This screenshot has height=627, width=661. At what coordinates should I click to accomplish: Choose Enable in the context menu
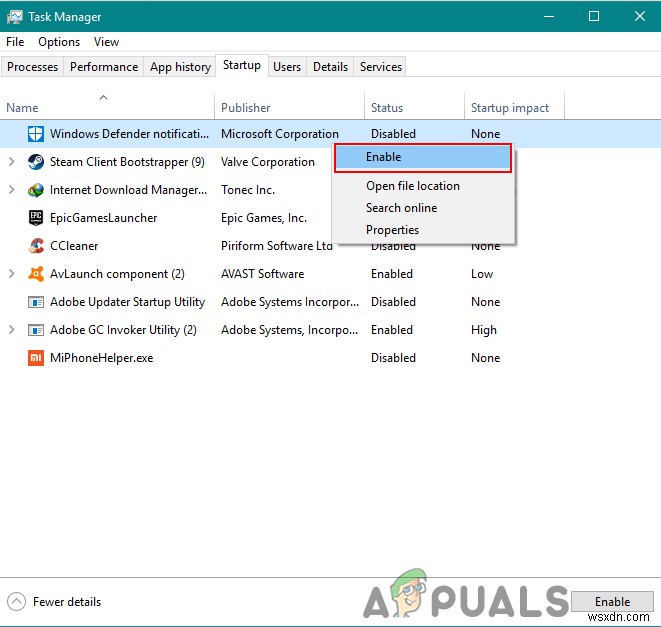(x=423, y=158)
